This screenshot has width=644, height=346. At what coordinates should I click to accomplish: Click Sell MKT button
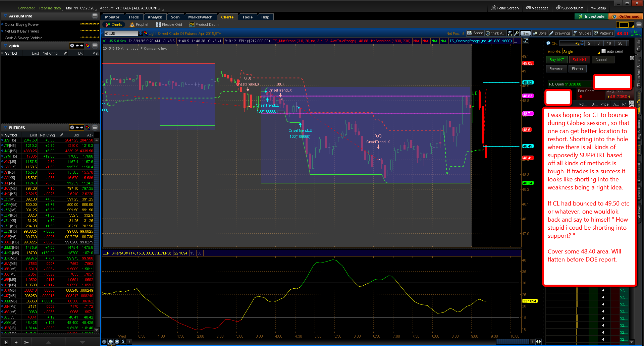pos(579,60)
